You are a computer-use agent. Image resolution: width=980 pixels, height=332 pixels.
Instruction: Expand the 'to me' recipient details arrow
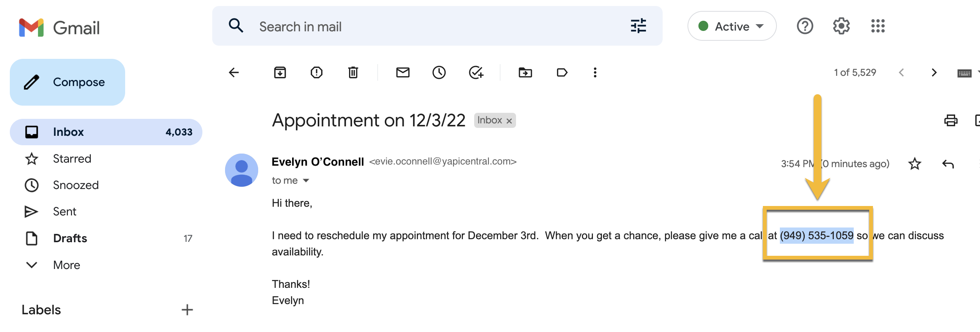tap(306, 180)
